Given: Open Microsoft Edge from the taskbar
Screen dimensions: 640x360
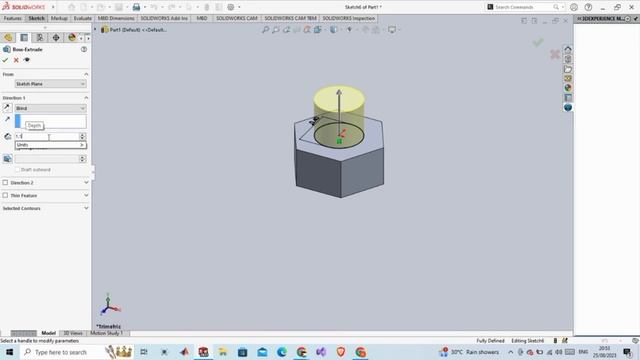Looking at the screenshot, I should 282,352.
